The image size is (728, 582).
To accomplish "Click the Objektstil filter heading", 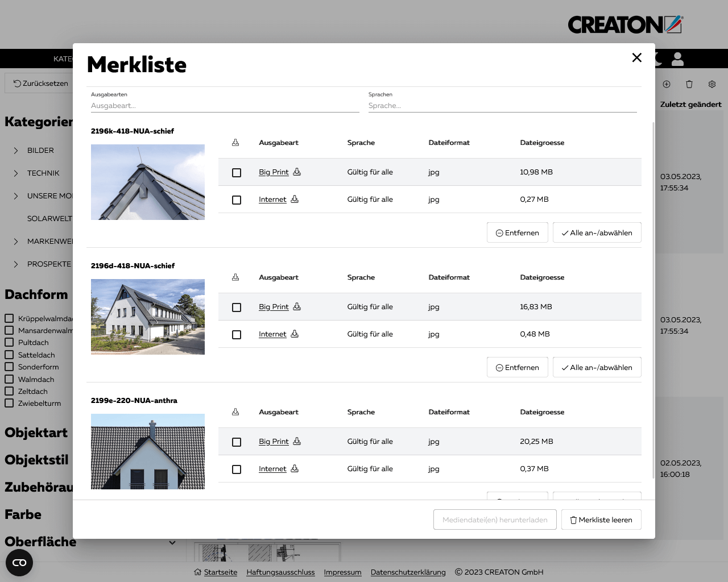I will tap(36, 460).
